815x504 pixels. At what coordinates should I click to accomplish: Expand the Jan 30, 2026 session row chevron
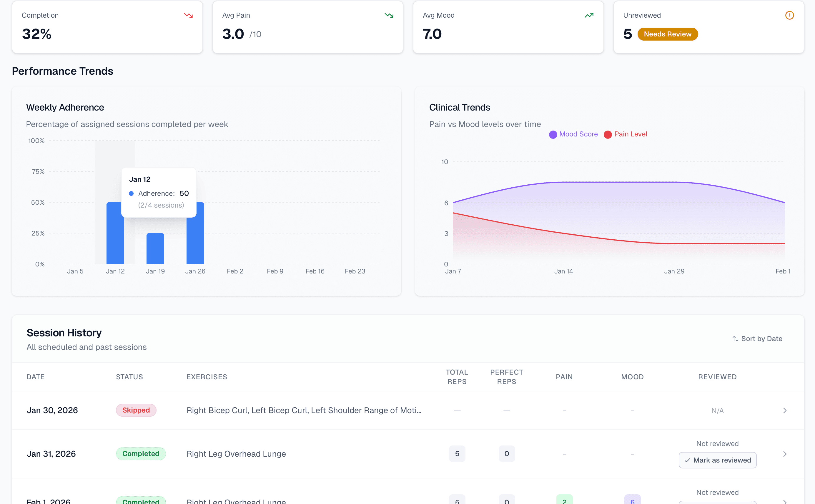click(785, 410)
